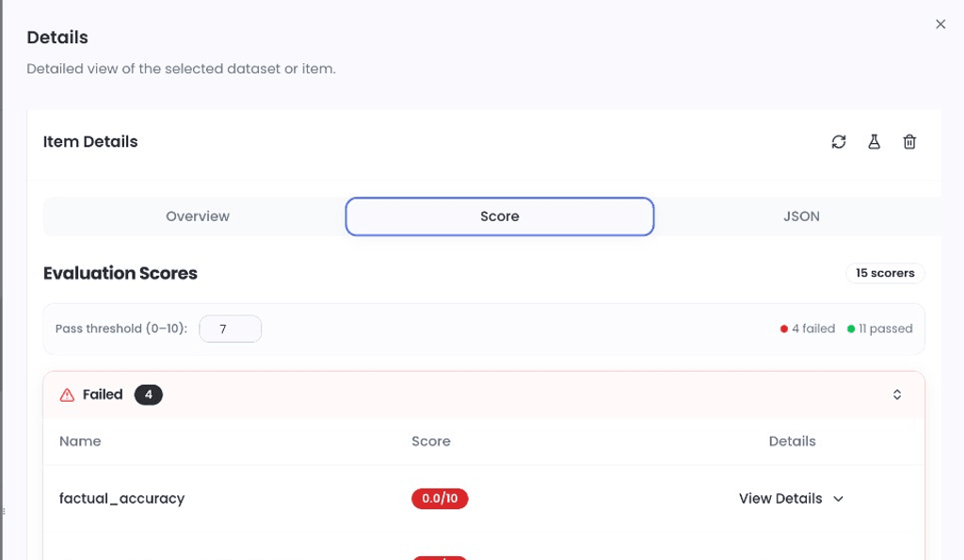Click the Details column header
964x560 pixels.
point(792,441)
